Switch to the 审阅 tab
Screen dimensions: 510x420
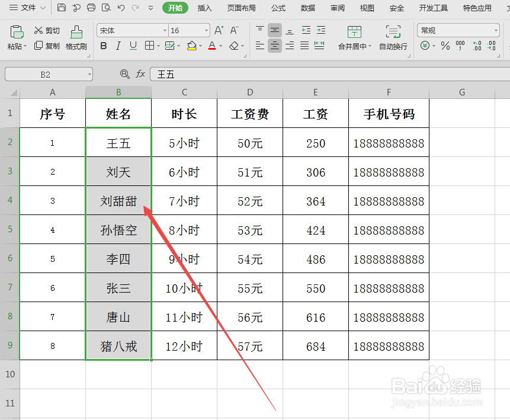338,8
